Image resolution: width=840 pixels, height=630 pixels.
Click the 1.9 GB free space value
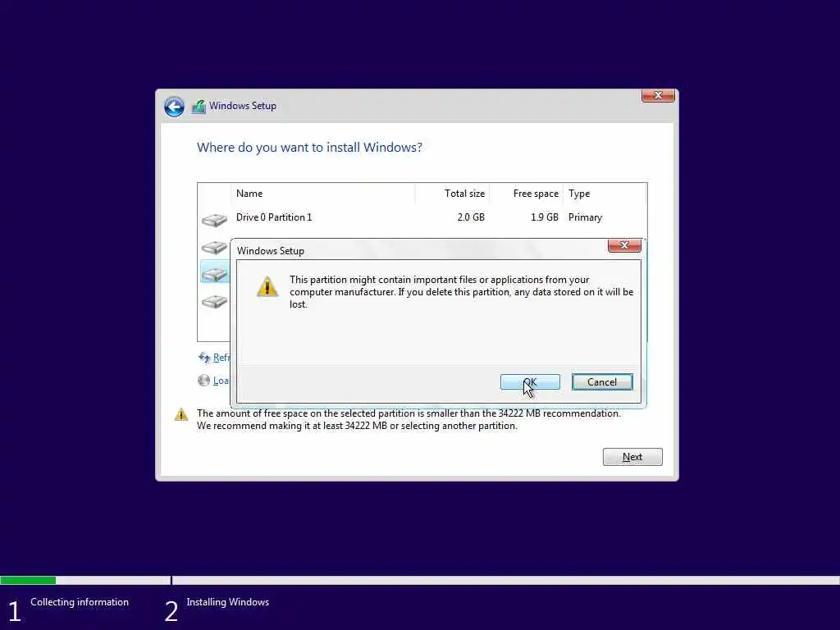click(x=545, y=217)
